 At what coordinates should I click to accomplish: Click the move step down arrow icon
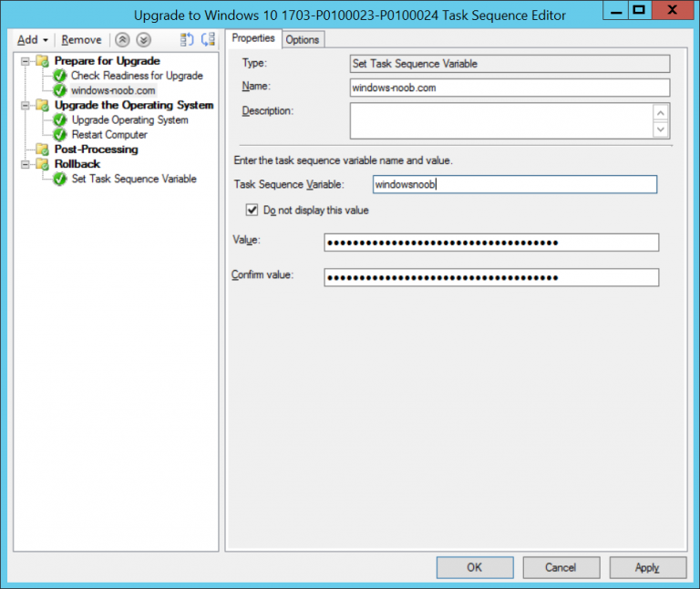pos(142,40)
